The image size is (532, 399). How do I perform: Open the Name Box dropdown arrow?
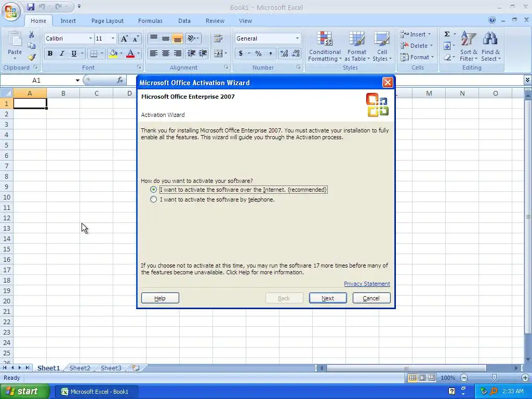coord(77,81)
